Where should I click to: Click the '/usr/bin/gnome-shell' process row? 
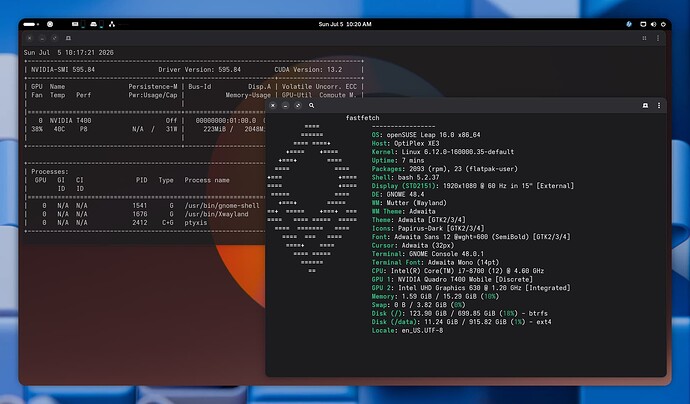tap(145, 206)
